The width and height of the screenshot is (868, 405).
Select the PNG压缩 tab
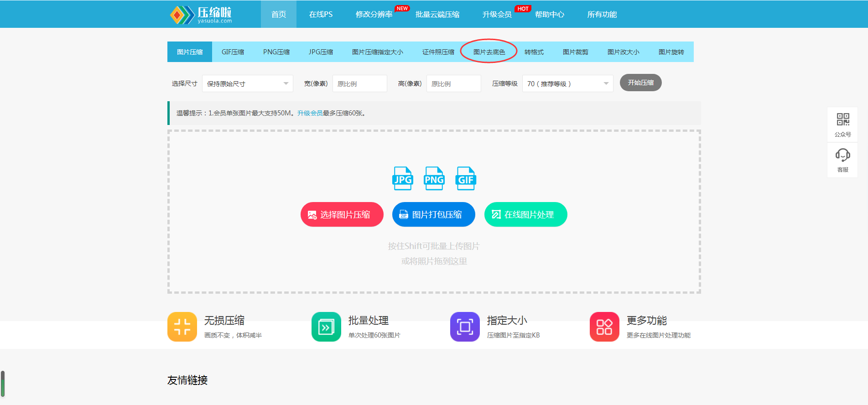point(276,52)
